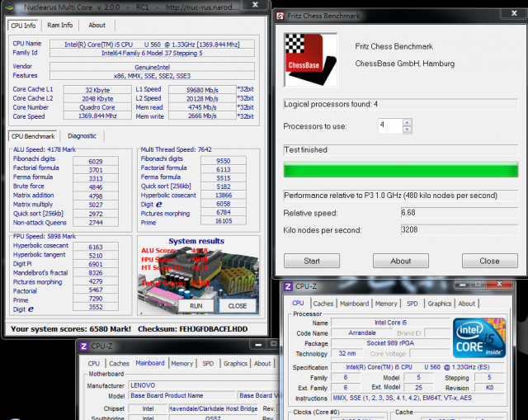Screen dimensions: 528x420
Task: Click the Instructions field in CPU-Z
Action: click(417, 398)
